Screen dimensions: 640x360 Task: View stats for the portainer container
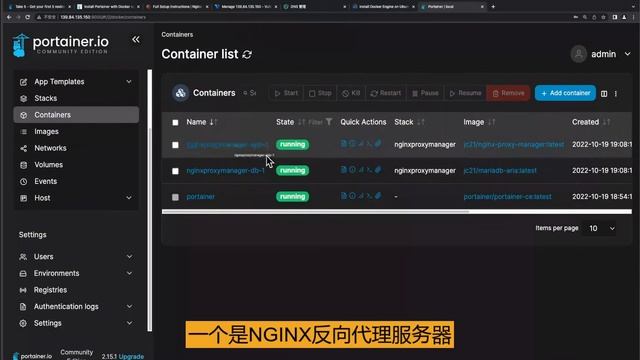[x=361, y=196]
